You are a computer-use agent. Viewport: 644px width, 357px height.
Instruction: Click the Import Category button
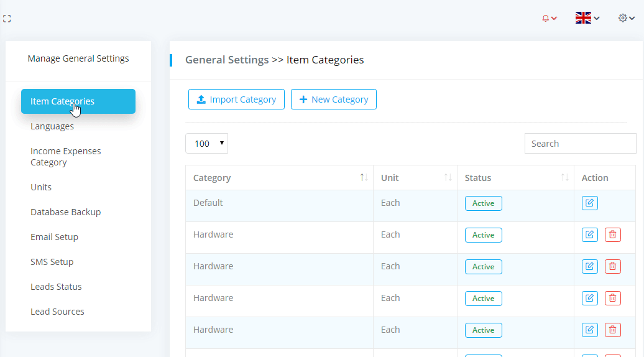[236, 100]
